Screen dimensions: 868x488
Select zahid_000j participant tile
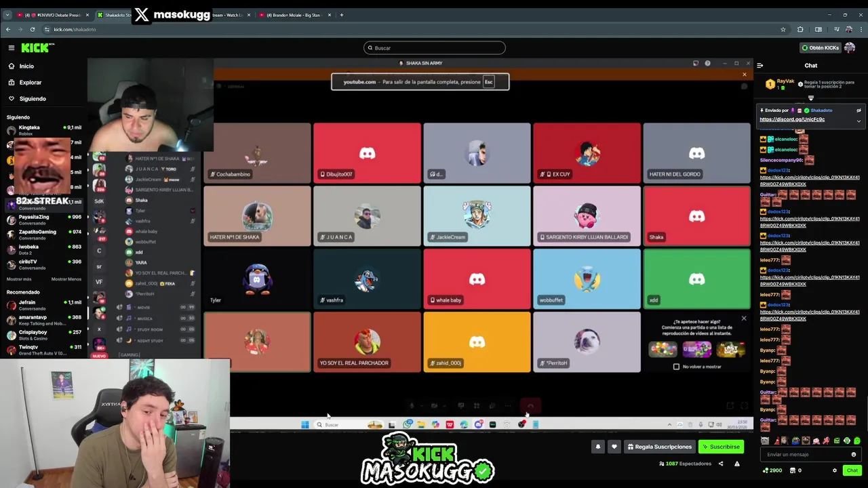pos(477,342)
